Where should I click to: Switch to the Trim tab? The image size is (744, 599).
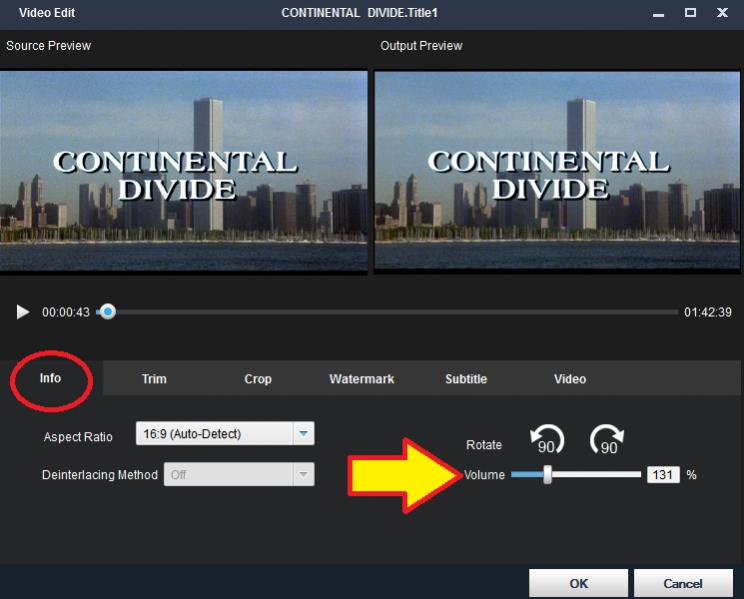[x=154, y=379]
